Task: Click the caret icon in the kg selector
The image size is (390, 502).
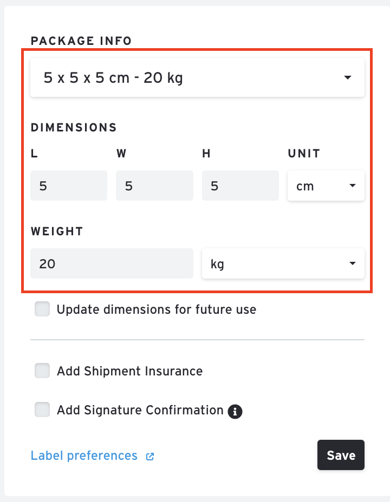Action: [352, 263]
